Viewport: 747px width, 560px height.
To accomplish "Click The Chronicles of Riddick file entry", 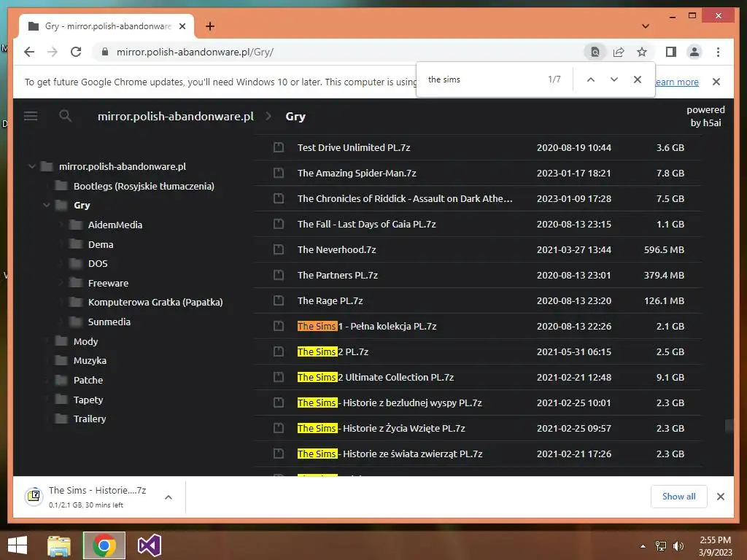I will tap(405, 198).
